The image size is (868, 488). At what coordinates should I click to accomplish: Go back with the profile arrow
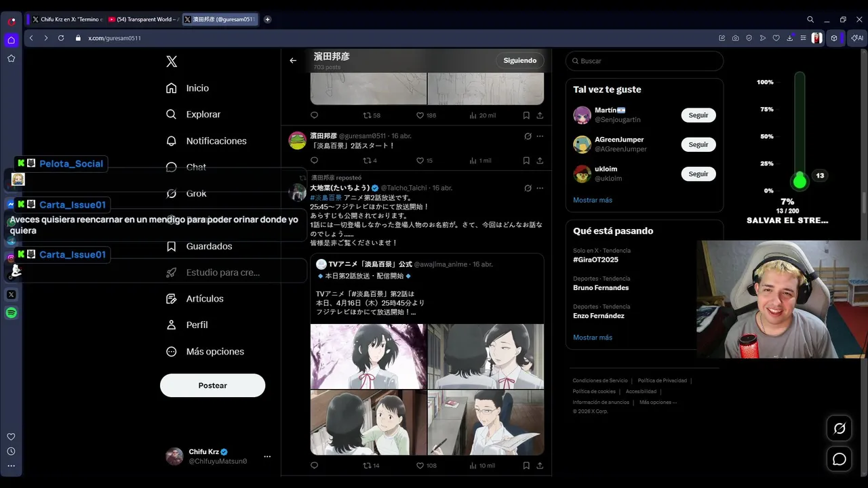pos(293,60)
